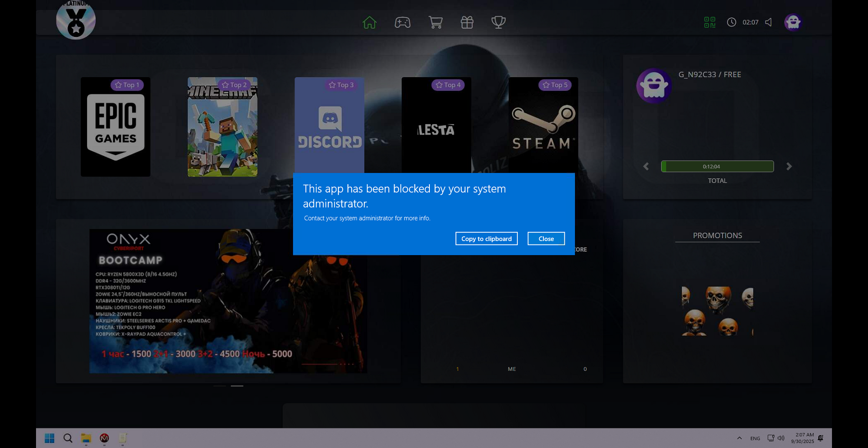The width and height of the screenshot is (868, 448).
Task: Open the shopping cart icon
Action: pos(435,22)
